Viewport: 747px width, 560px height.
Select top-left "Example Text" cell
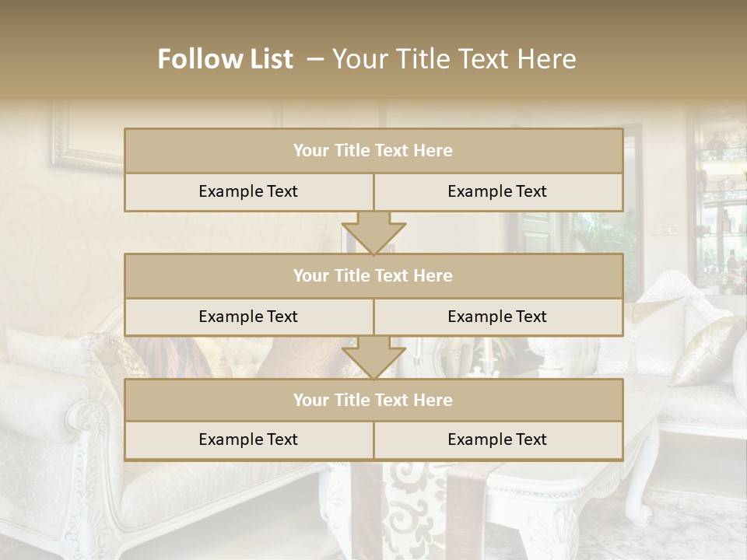[248, 192]
